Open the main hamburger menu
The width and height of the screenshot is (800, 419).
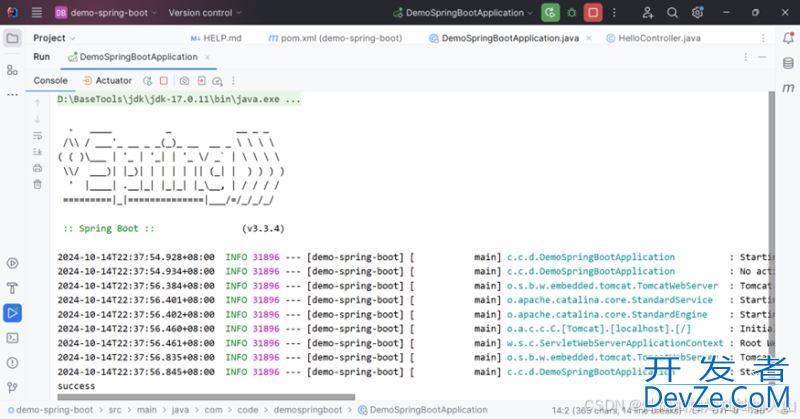point(37,12)
